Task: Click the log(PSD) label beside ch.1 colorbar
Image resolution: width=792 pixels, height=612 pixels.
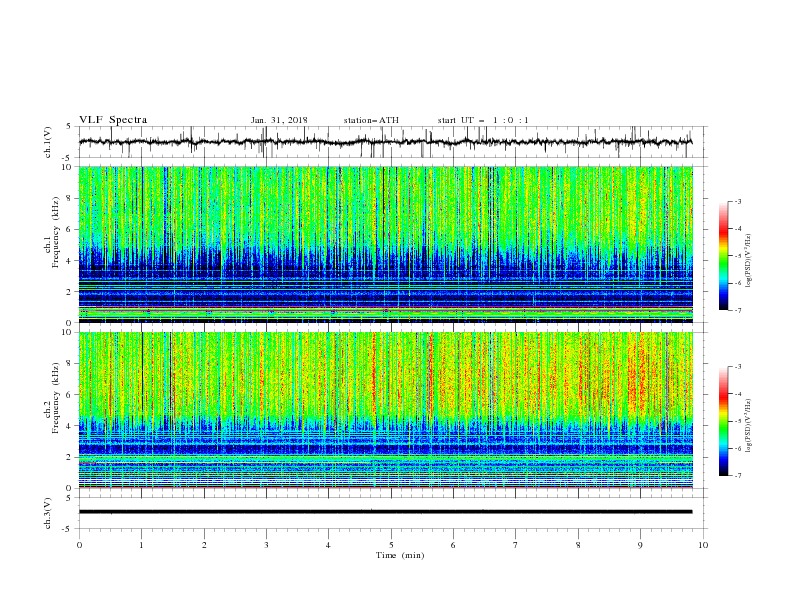Action: click(x=748, y=261)
